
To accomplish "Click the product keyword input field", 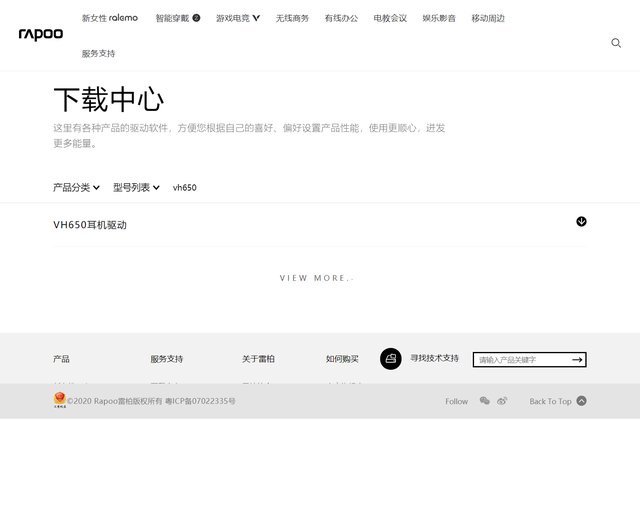I will (x=524, y=360).
